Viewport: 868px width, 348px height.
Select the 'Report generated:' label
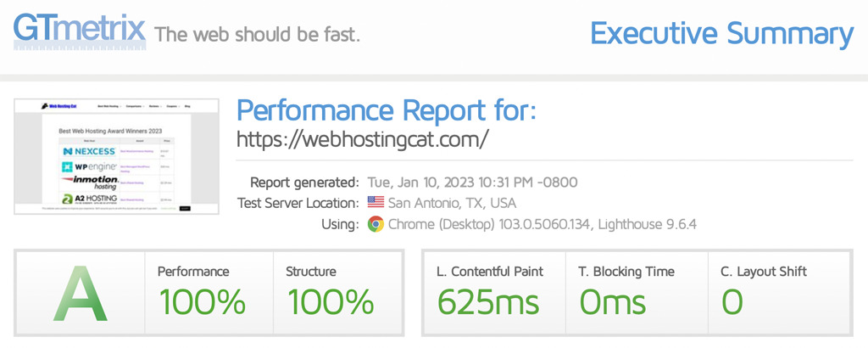(x=304, y=182)
